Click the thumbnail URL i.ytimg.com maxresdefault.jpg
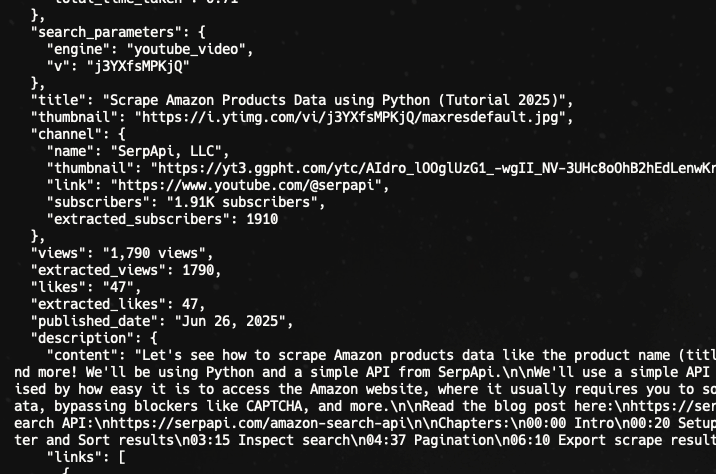This screenshot has height=474, width=716. tap(350, 117)
